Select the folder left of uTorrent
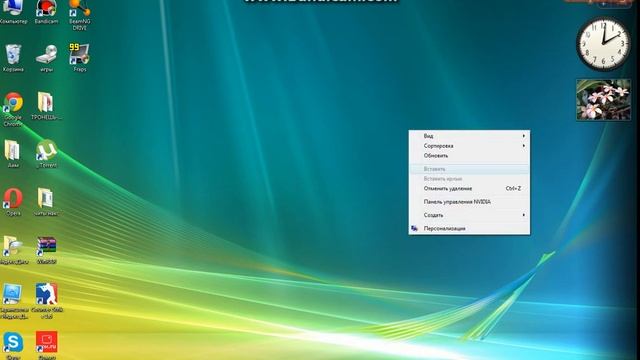Screen dimensions: 640x360 [13, 154]
